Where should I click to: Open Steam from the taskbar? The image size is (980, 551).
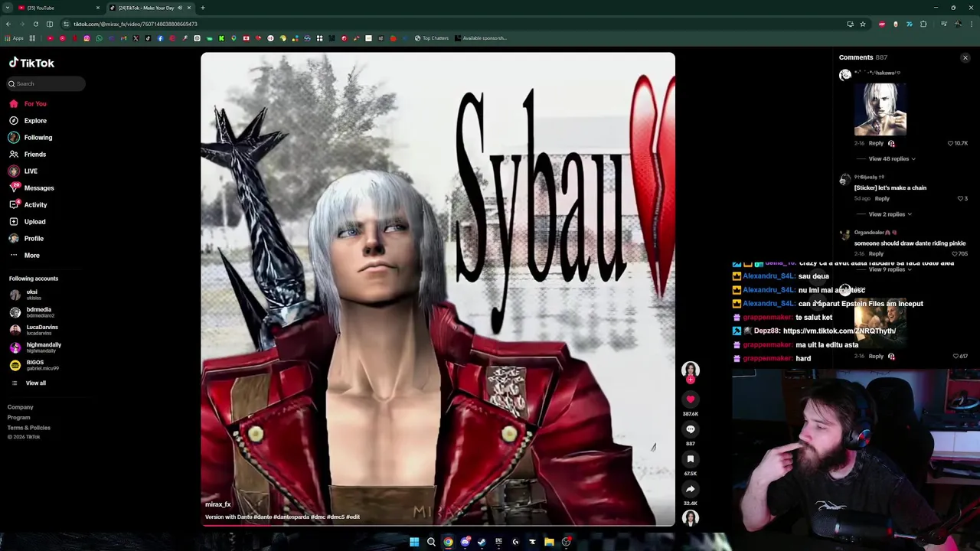point(482,543)
